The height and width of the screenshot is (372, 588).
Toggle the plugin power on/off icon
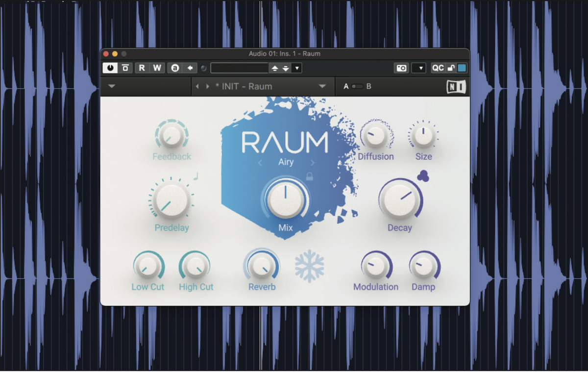click(x=110, y=68)
